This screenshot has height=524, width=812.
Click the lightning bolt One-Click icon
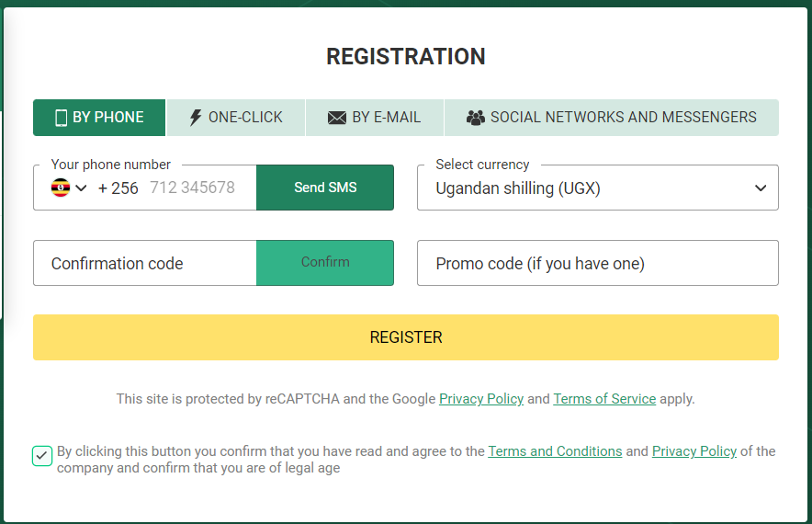click(x=196, y=118)
